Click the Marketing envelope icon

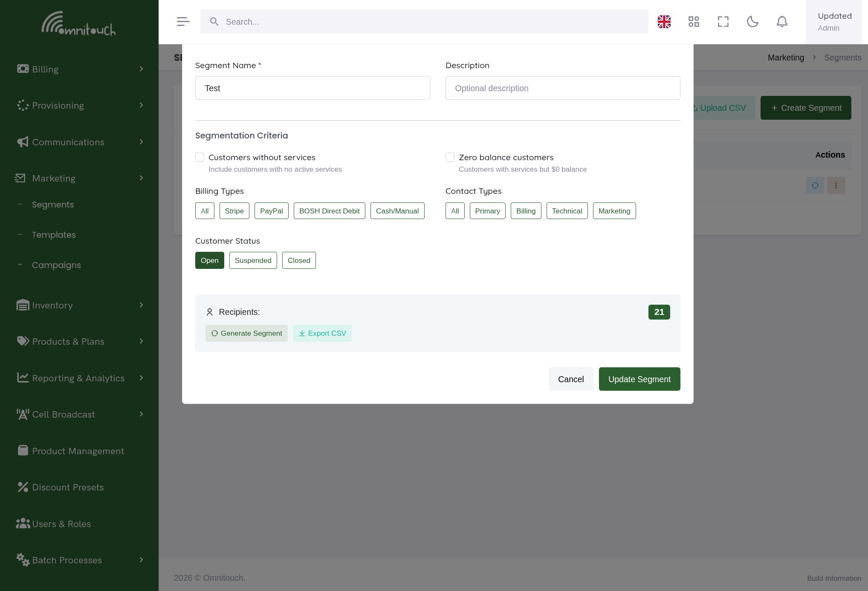click(x=20, y=178)
